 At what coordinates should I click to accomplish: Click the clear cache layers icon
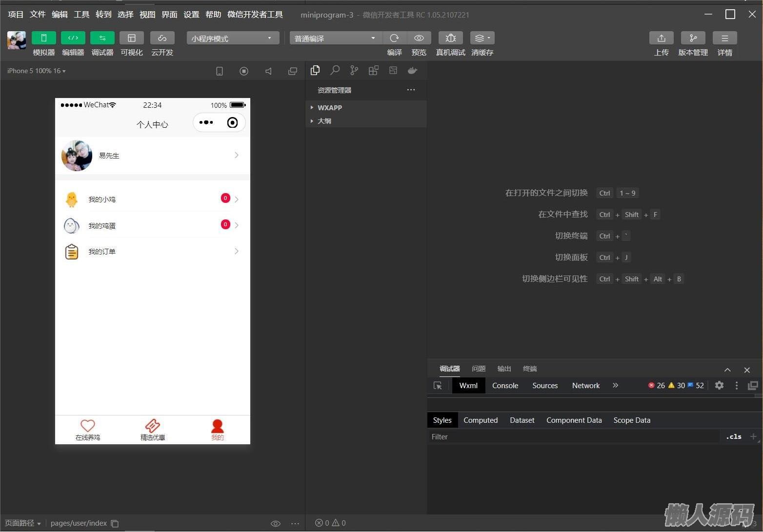[x=482, y=38]
